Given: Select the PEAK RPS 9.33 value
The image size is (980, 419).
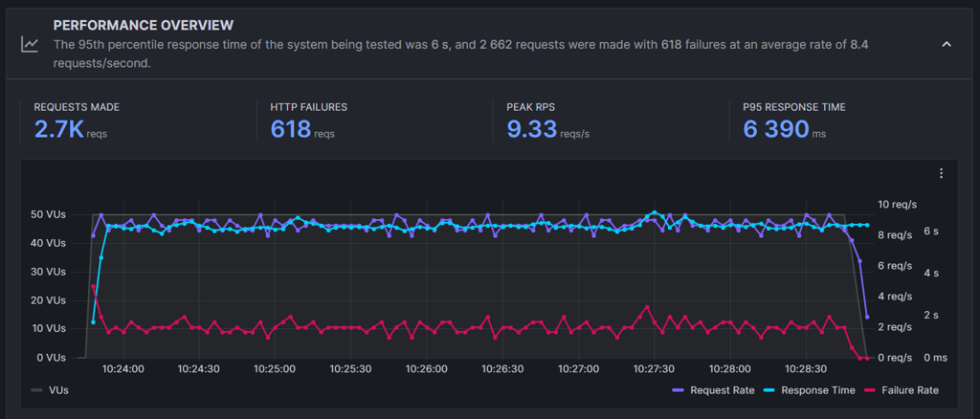Looking at the screenshot, I should [532, 129].
